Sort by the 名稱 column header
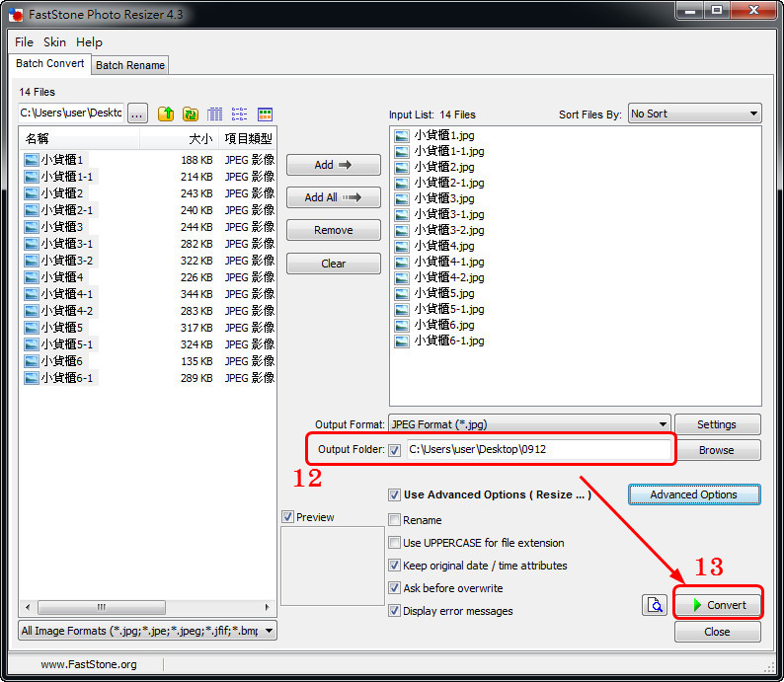This screenshot has height=682, width=784. coord(80,138)
